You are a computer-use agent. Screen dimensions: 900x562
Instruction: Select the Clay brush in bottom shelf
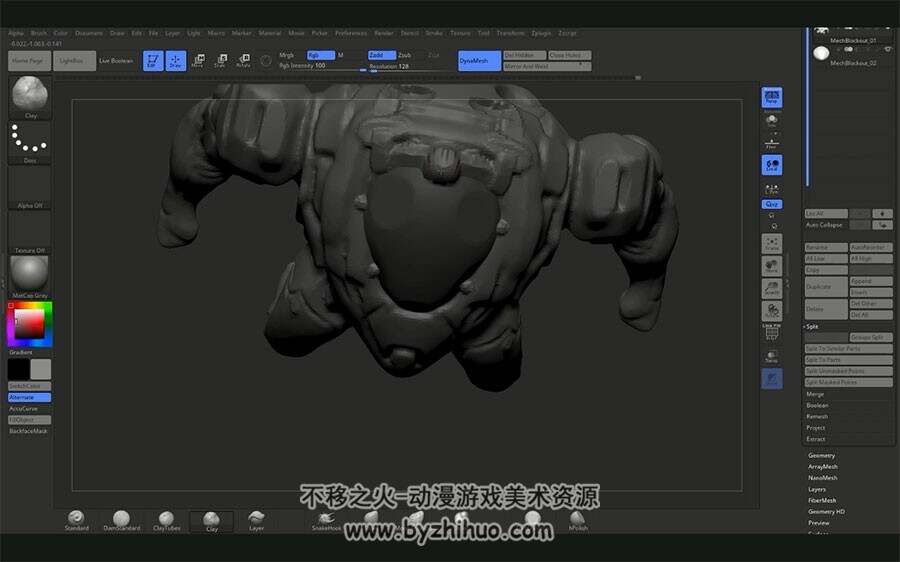click(x=212, y=521)
